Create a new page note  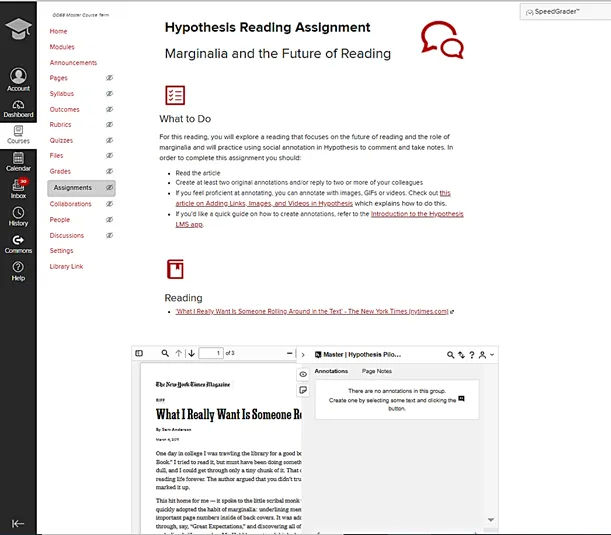pyautogui.click(x=303, y=390)
